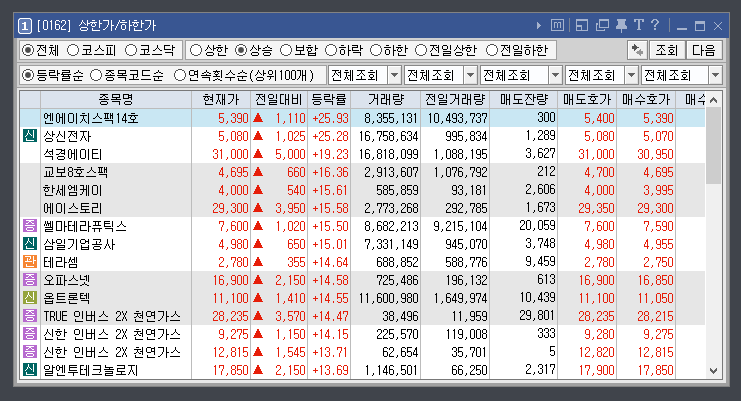Click 테라셈 current price 2,780

coord(233,262)
